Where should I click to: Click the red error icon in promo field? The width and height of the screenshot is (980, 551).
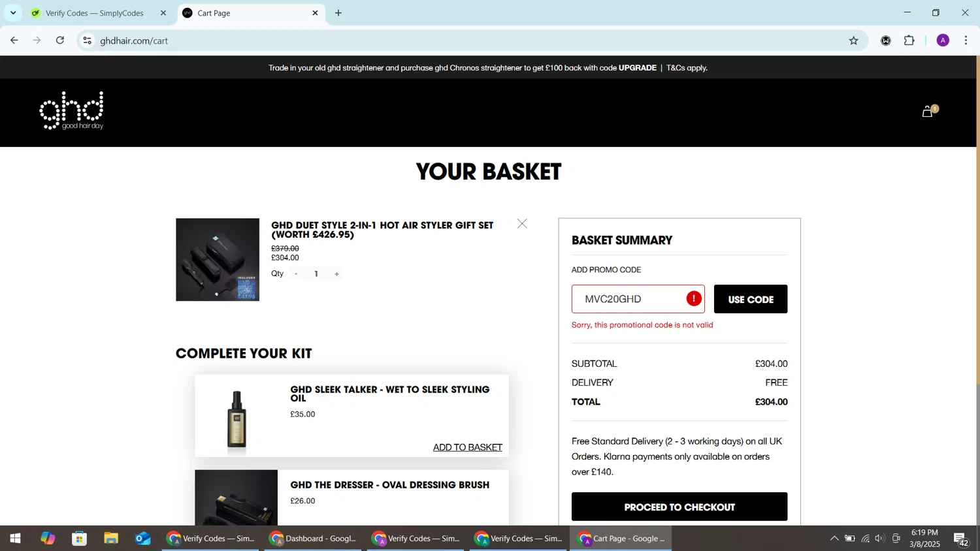(694, 299)
